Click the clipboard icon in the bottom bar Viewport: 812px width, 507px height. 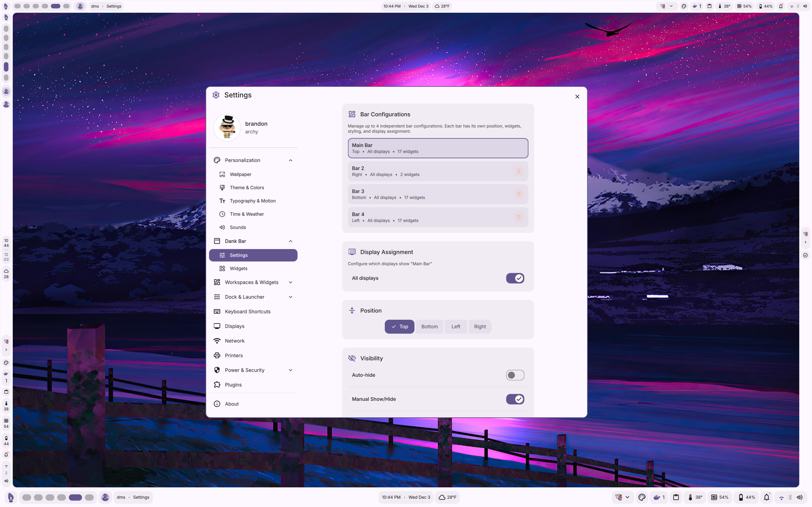pyautogui.click(x=676, y=497)
